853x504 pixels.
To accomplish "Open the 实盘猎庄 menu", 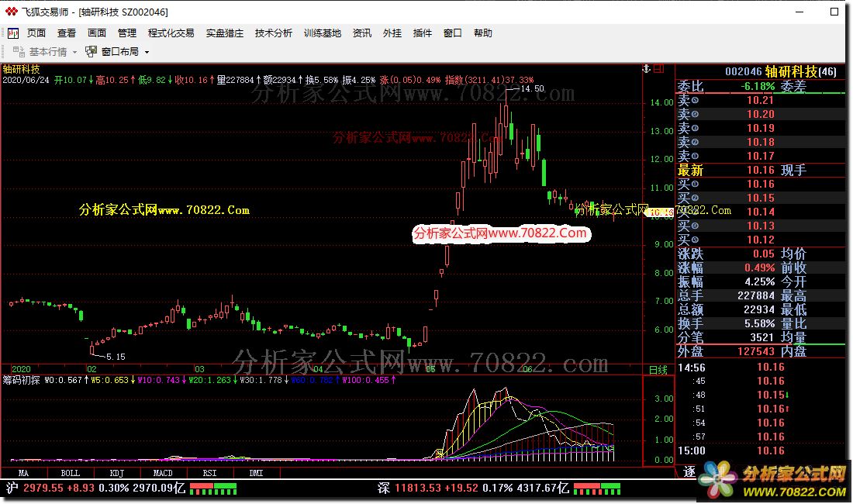I will (x=225, y=33).
